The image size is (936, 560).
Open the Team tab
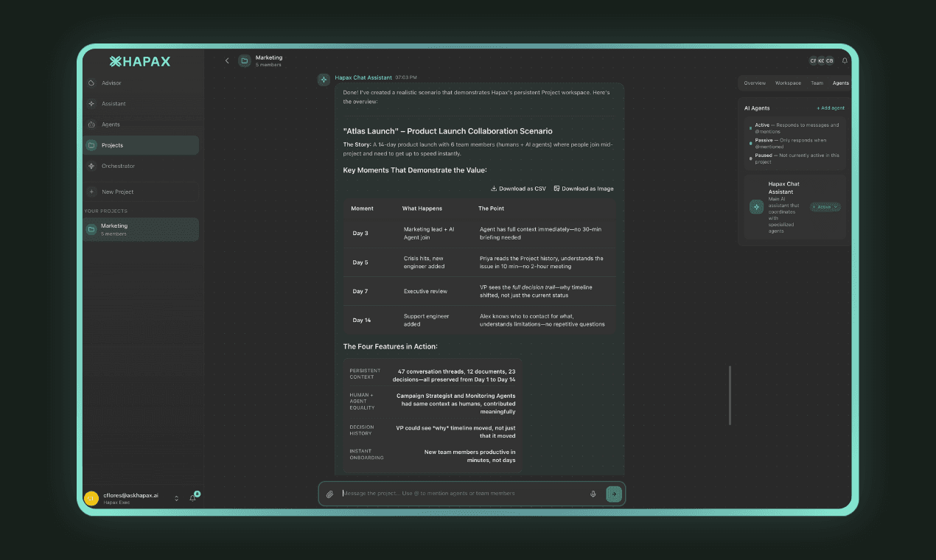(x=817, y=83)
